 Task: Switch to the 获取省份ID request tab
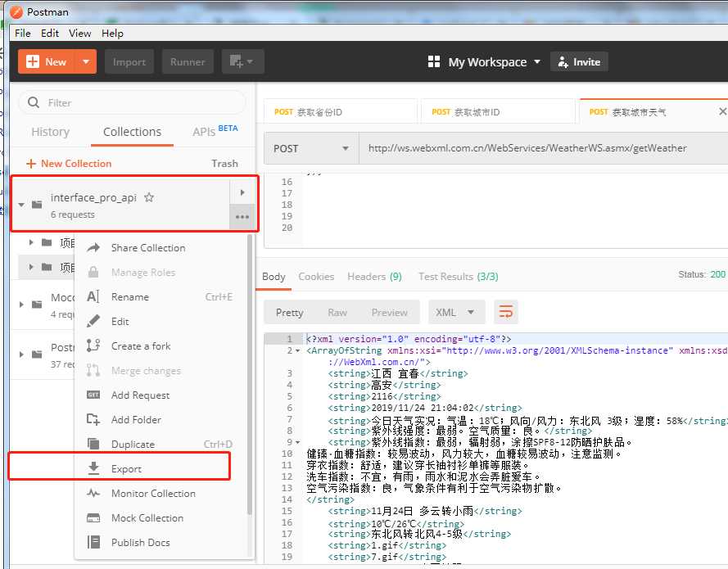[x=341, y=112]
